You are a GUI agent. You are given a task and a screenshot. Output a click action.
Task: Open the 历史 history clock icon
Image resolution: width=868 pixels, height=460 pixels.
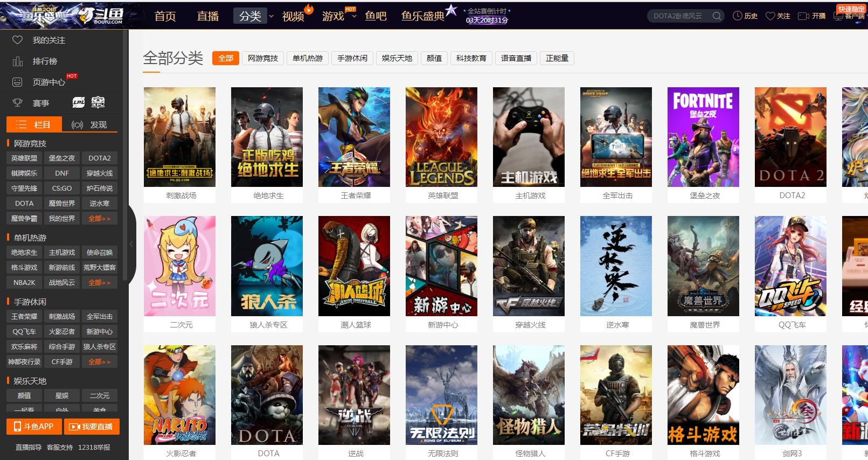pos(738,16)
